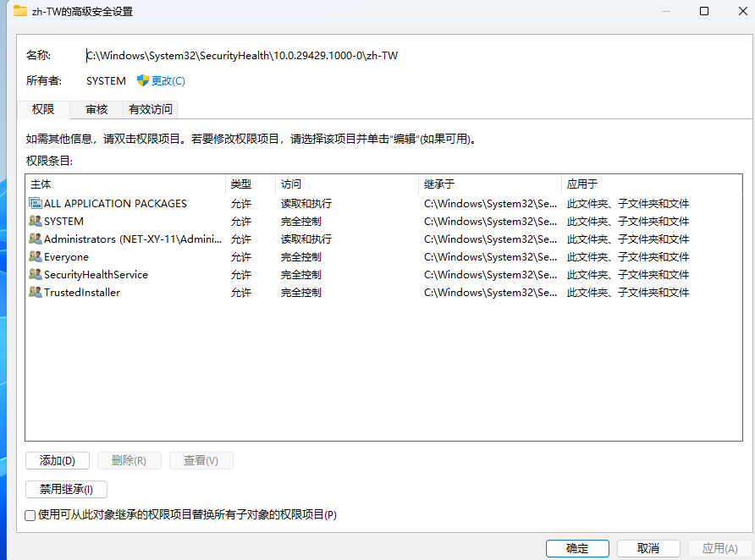Click the folder icon in title bar
The width and height of the screenshot is (755, 560).
[x=19, y=12]
